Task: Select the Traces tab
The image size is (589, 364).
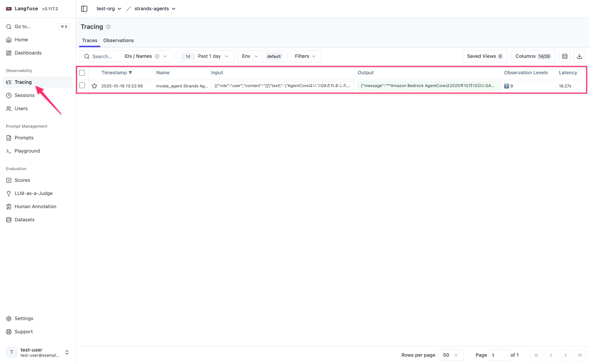Action: coord(90,41)
